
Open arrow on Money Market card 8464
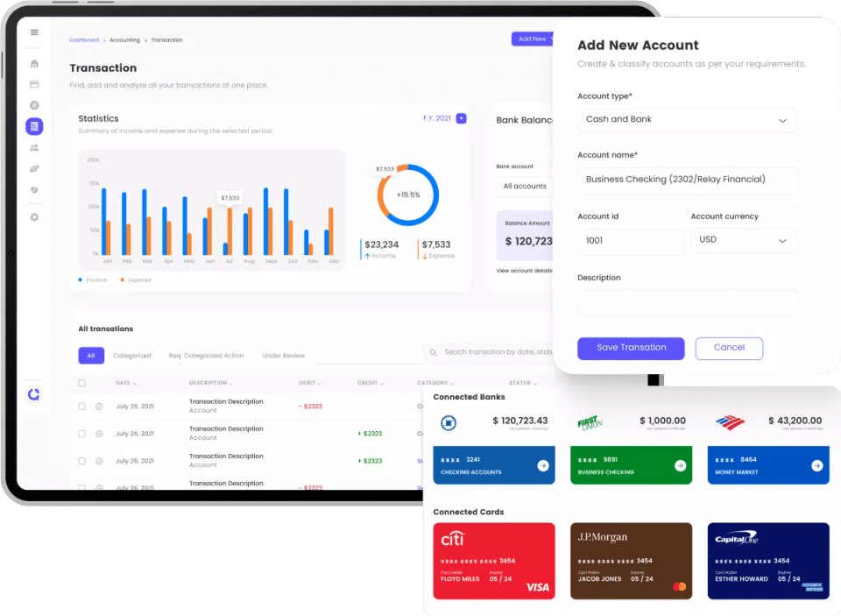(816, 466)
